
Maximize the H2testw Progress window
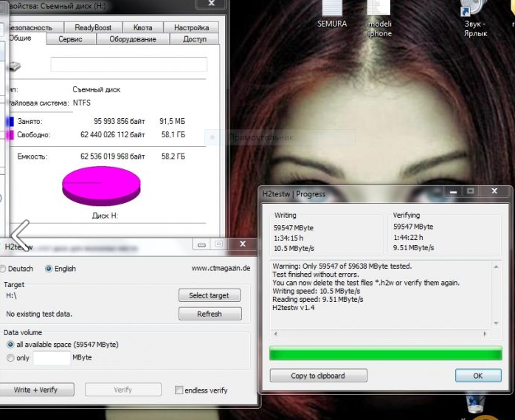pos(471,191)
